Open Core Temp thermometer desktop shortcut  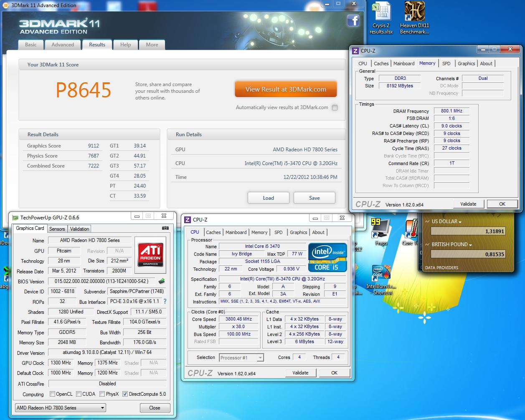tap(411, 232)
